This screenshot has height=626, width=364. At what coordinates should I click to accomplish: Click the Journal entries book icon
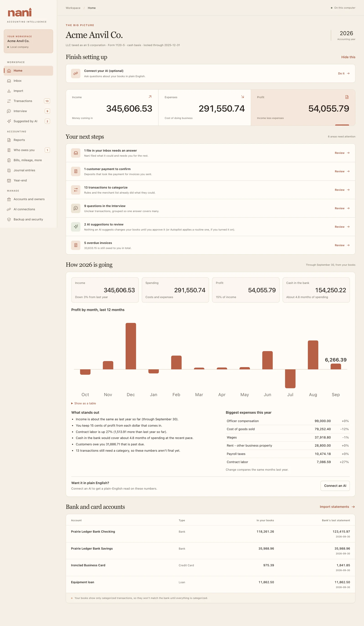[9, 170]
